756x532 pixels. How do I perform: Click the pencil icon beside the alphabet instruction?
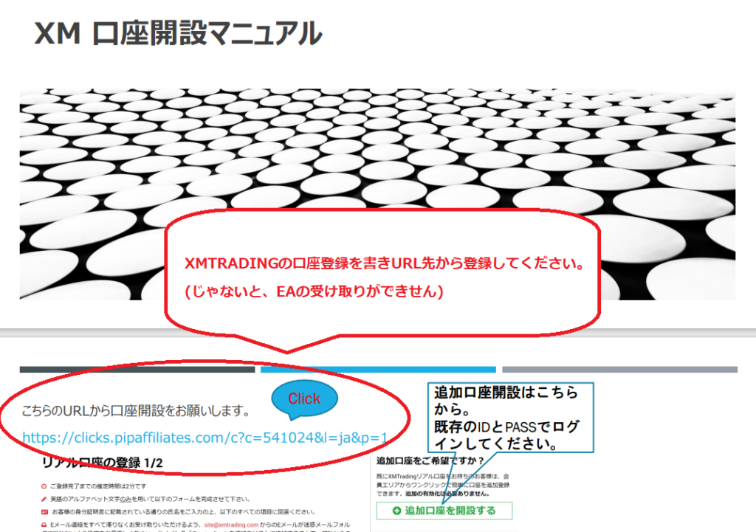(44, 500)
